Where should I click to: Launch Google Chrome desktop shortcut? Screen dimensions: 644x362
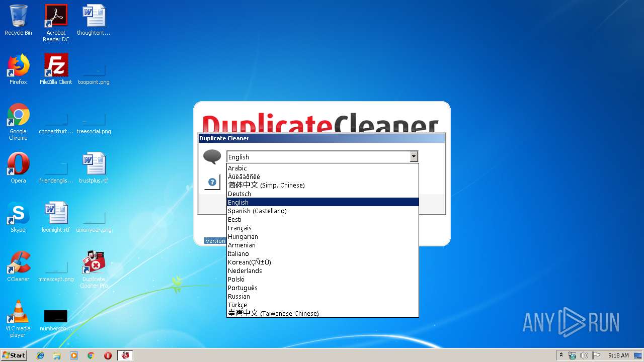point(18,122)
